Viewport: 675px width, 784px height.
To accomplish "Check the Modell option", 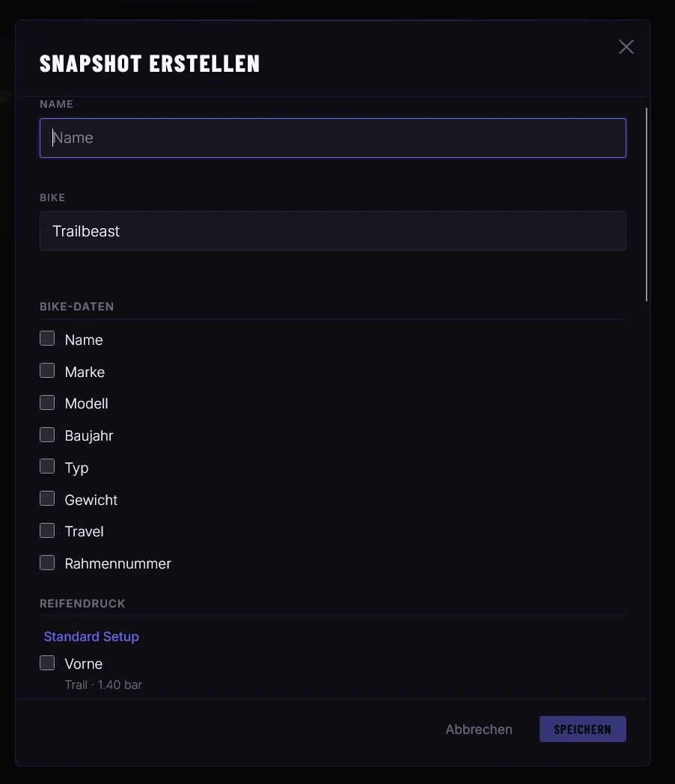I will 47,402.
